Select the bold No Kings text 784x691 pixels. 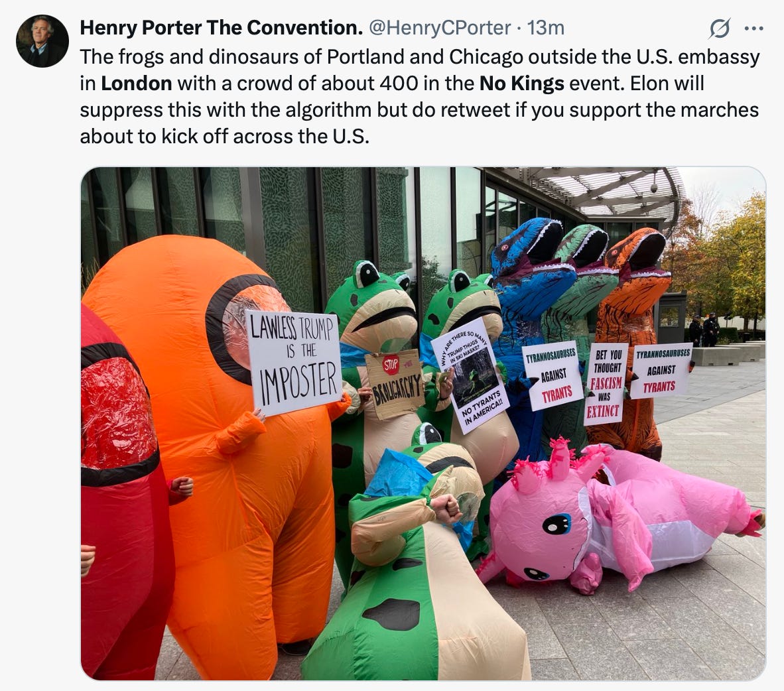pos(521,83)
